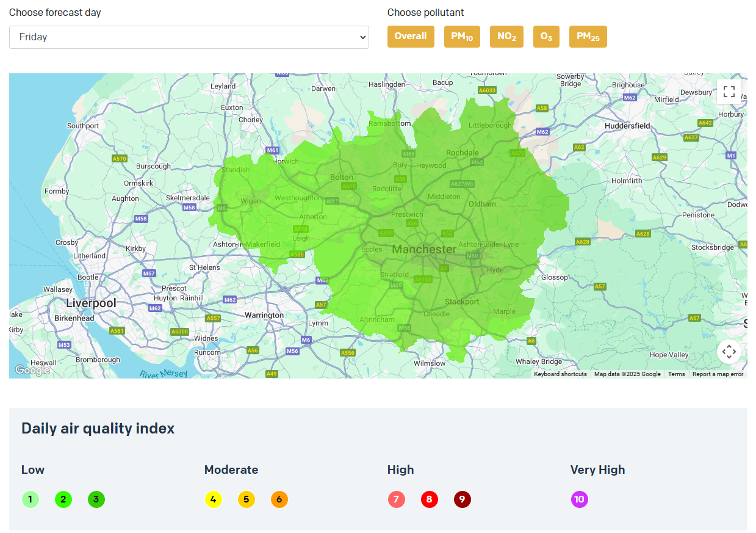Open the Terms link below the map

[677, 374]
